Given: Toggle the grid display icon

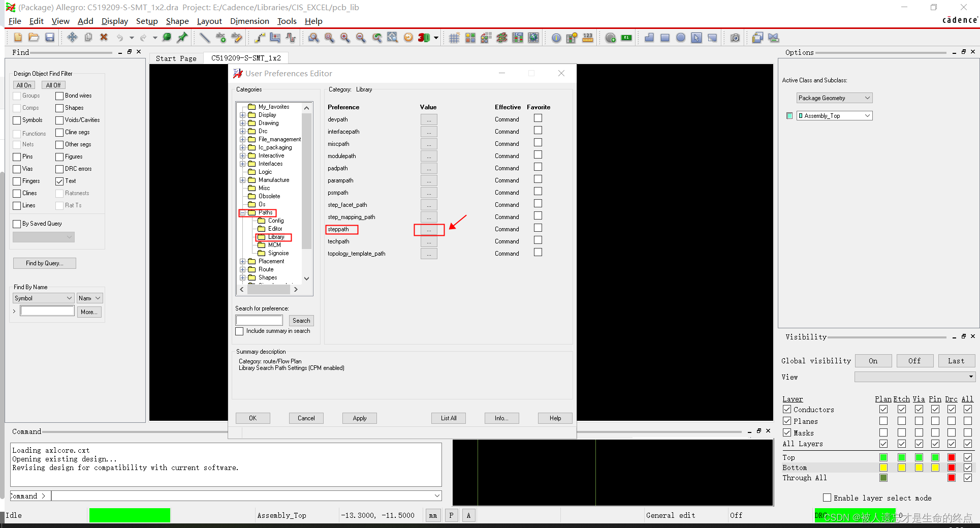Looking at the screenshot, I should 454,38.
